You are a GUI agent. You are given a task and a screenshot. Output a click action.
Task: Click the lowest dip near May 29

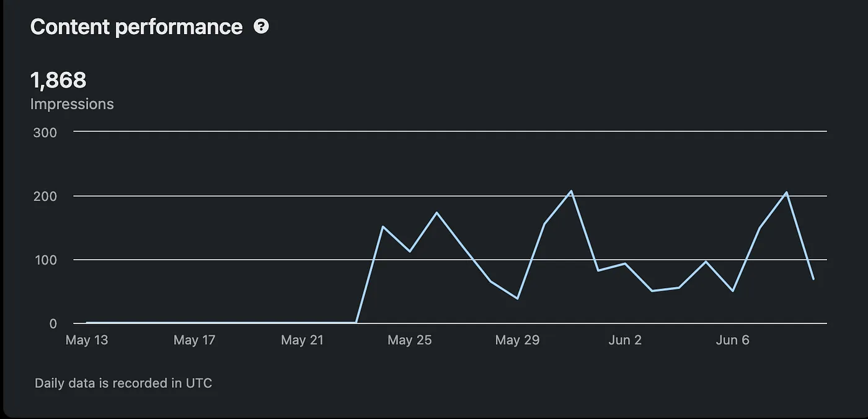pos(516,298)
